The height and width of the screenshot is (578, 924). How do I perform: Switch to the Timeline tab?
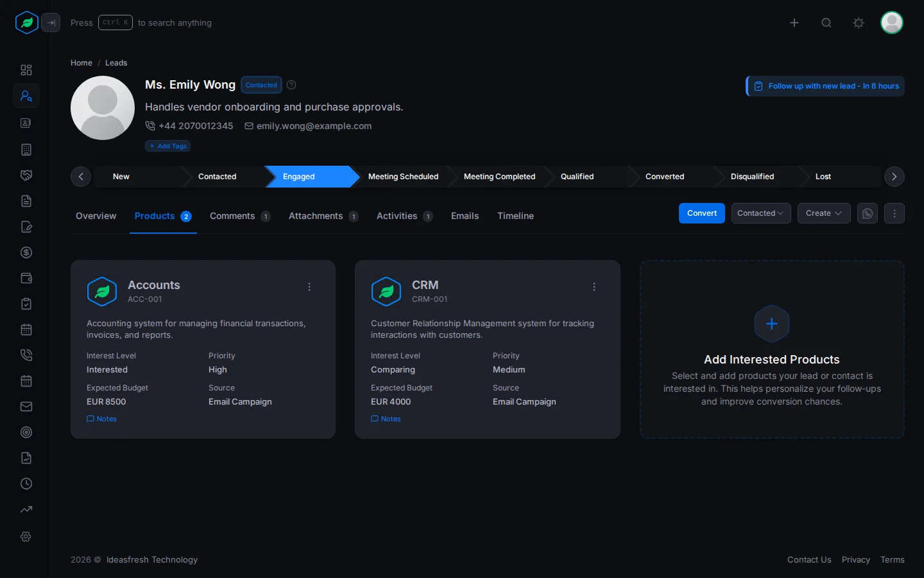[x=515, y=216]
